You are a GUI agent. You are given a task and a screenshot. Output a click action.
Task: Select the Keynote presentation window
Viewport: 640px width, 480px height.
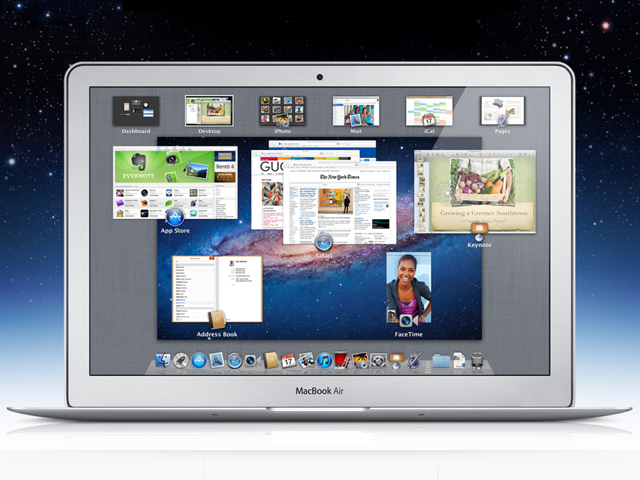[x=475, y=190]
